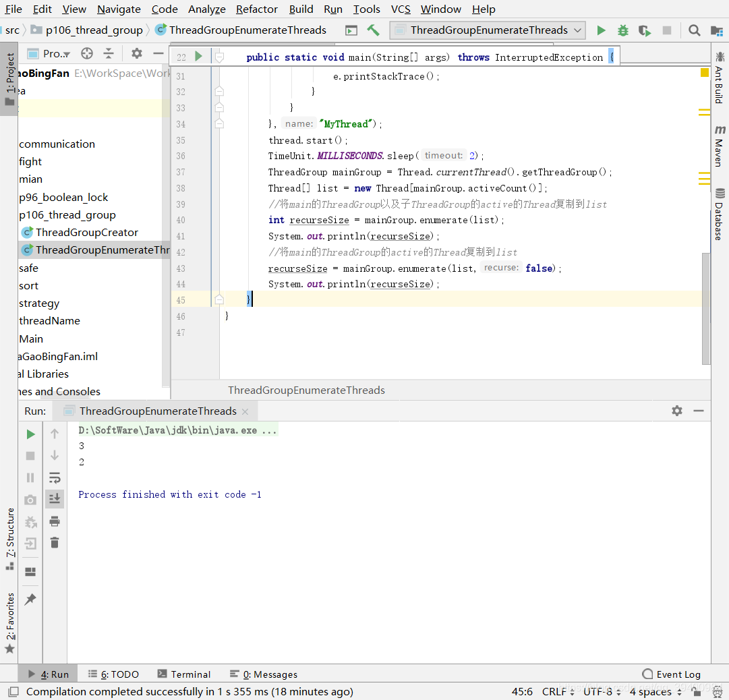Image resolution: width=729 pixels, height=700 pixels.
Task: Restore layout icon in Run panel
Action: (31, 572)
